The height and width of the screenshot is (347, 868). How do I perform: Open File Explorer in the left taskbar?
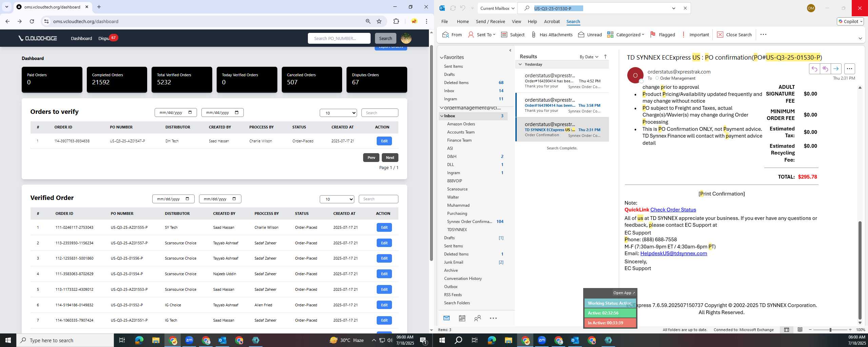point(156,340)
